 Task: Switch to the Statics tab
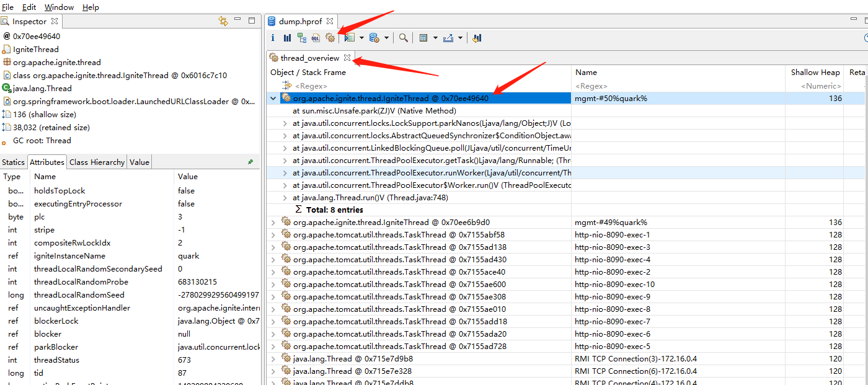pyautogui.click(x=13, y=162)
